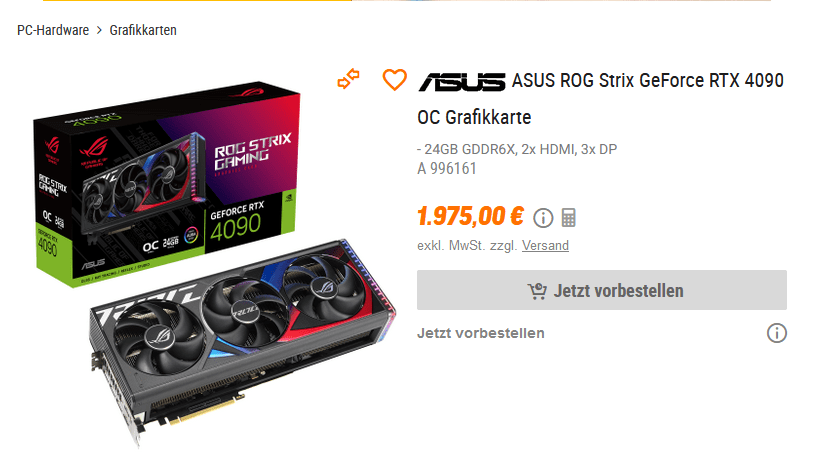This screenshot has width=823, height=462.
Task: Click the orange product compare arrows icon
Action: 349,79
